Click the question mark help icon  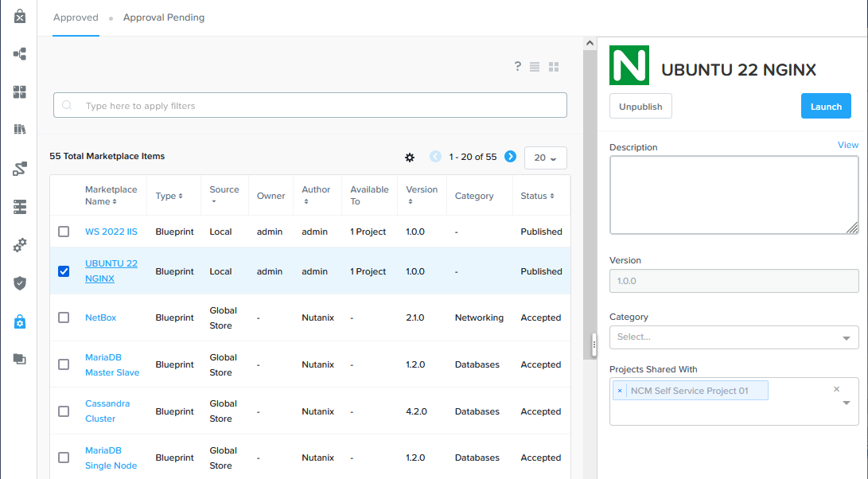point(517,67)
